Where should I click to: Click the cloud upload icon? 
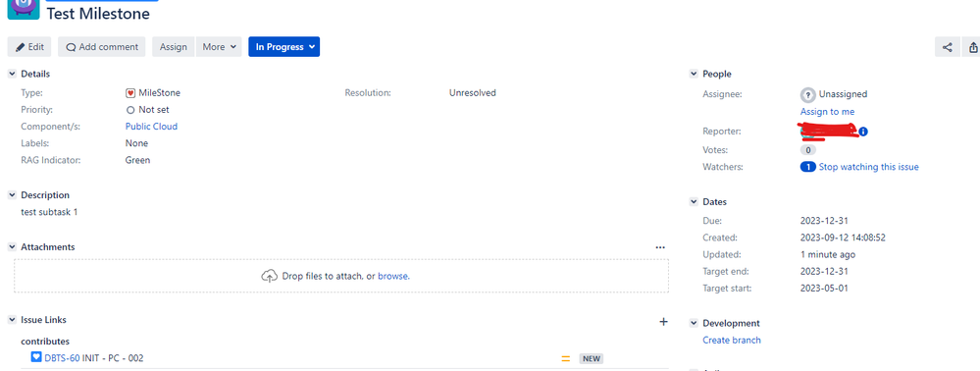click(270, 276)
